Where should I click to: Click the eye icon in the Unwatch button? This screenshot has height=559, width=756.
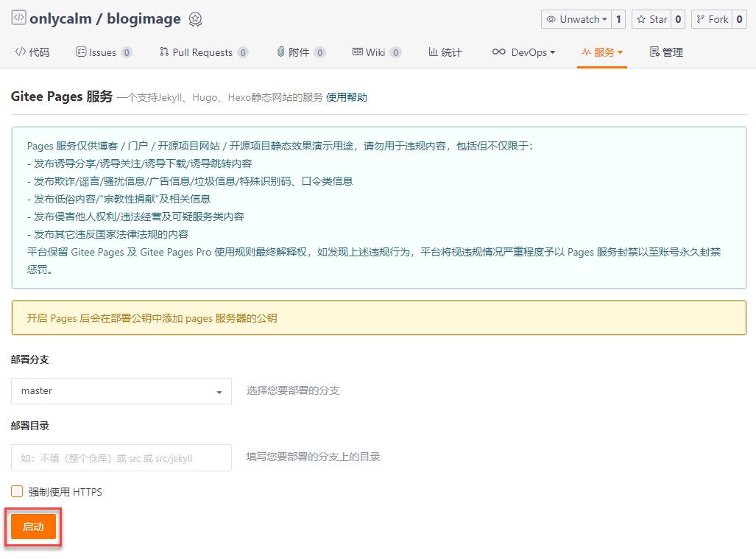coord(551,19)
